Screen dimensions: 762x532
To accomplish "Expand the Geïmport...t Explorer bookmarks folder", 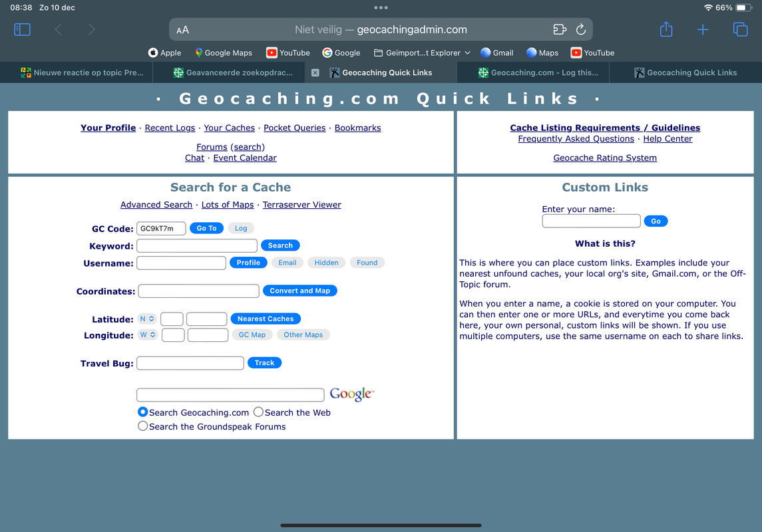I will pyautogui.click(x=422, y=53).
